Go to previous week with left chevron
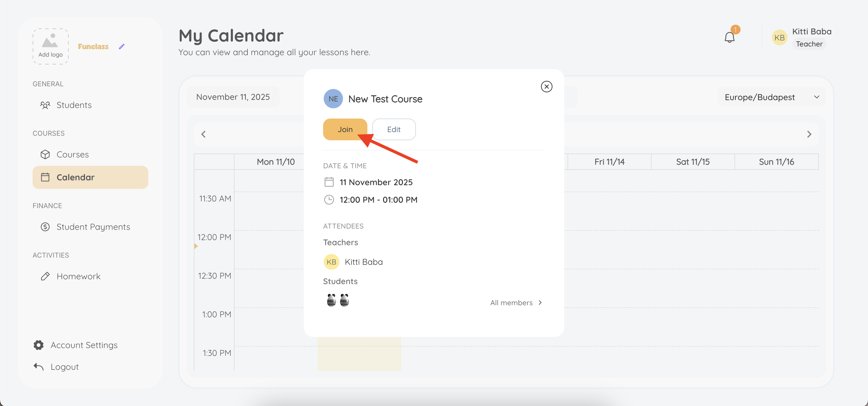Image resolution: width=868 pixels, height=406 pixels. click(x=203, y=134)
